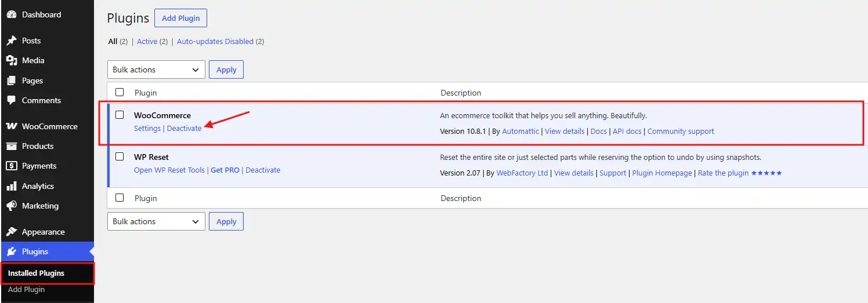Click the top Apply button
868x303 pixels.
coord(226,70)
